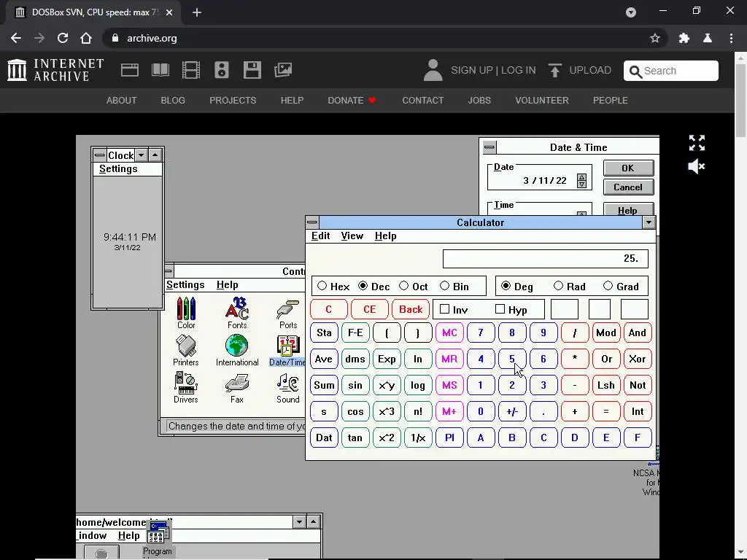Click down arrow on home/welcome window
This screenshot has width=747, height=560.
(299, 522)
